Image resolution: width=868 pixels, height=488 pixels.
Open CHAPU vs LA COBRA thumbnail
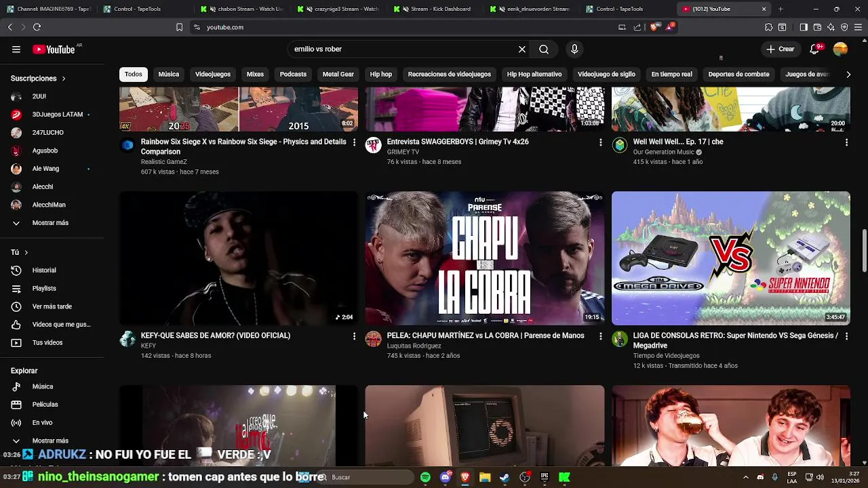coord(485,258)
